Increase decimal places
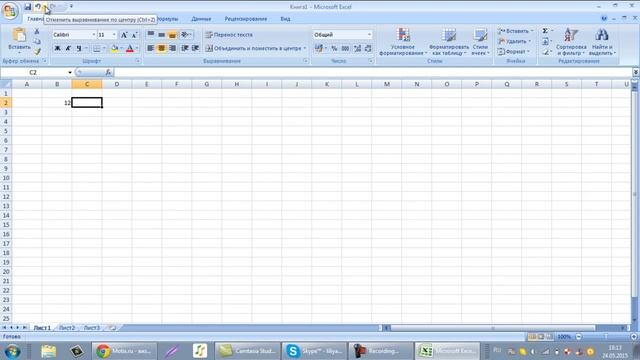 tap(358, 49)
